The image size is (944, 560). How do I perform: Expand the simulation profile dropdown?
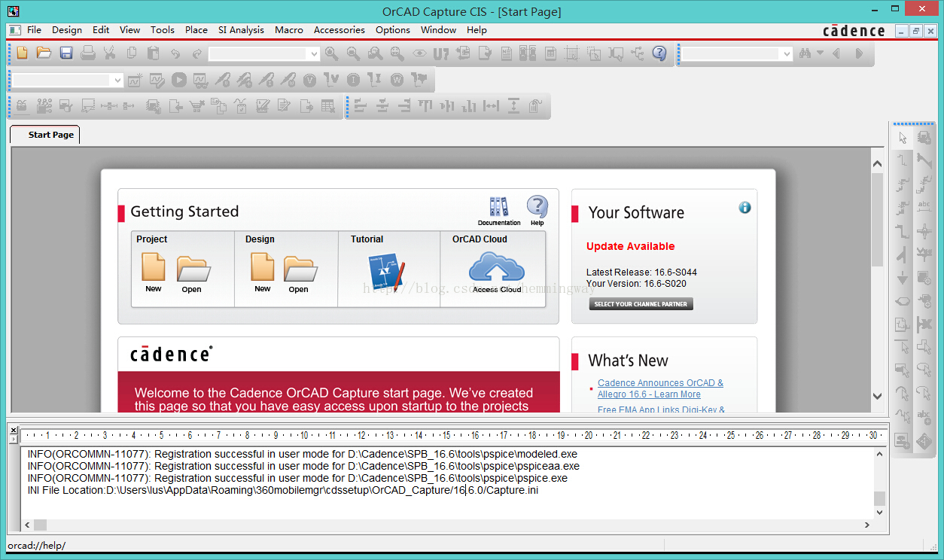click(117, 80)
